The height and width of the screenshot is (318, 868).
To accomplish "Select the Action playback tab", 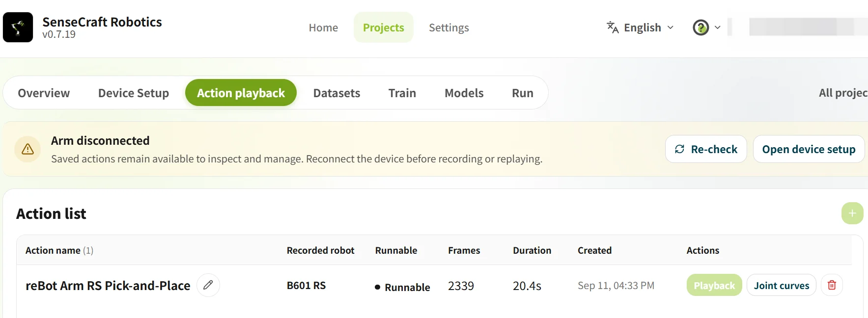I will (x=241, y=93).
